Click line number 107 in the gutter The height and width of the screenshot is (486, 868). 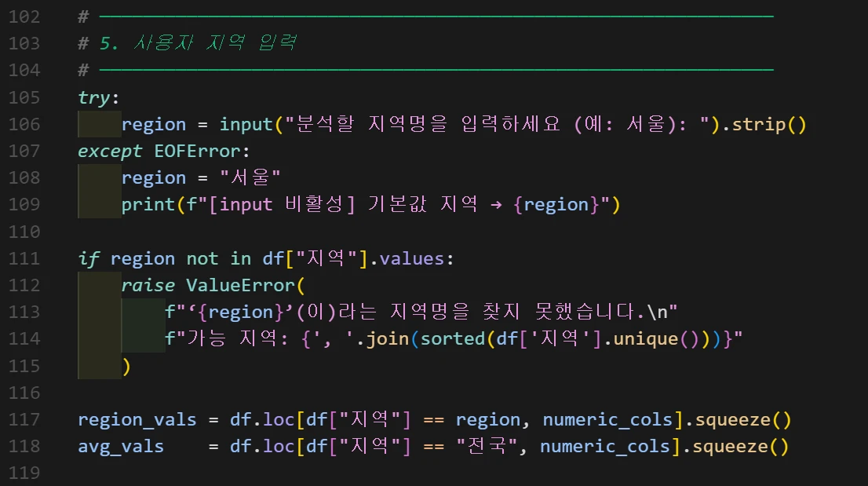[x=24, y=151]
